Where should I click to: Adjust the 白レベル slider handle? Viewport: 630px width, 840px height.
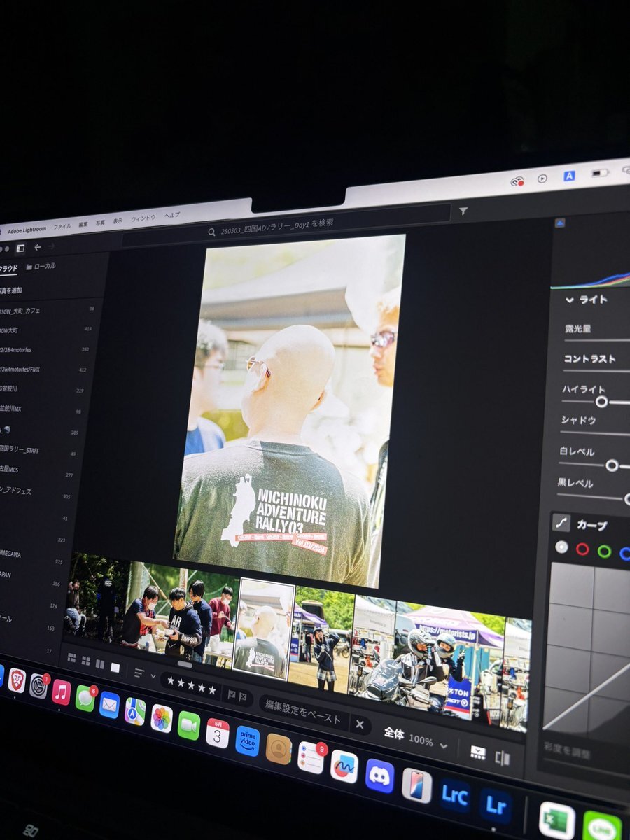612,465
